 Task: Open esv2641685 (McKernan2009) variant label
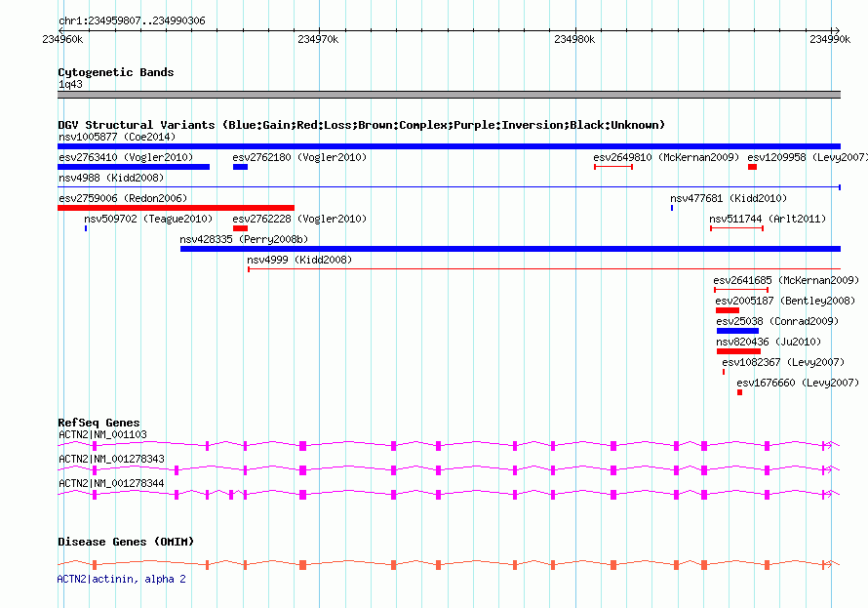pyautogui.click(x=786, y=280)
